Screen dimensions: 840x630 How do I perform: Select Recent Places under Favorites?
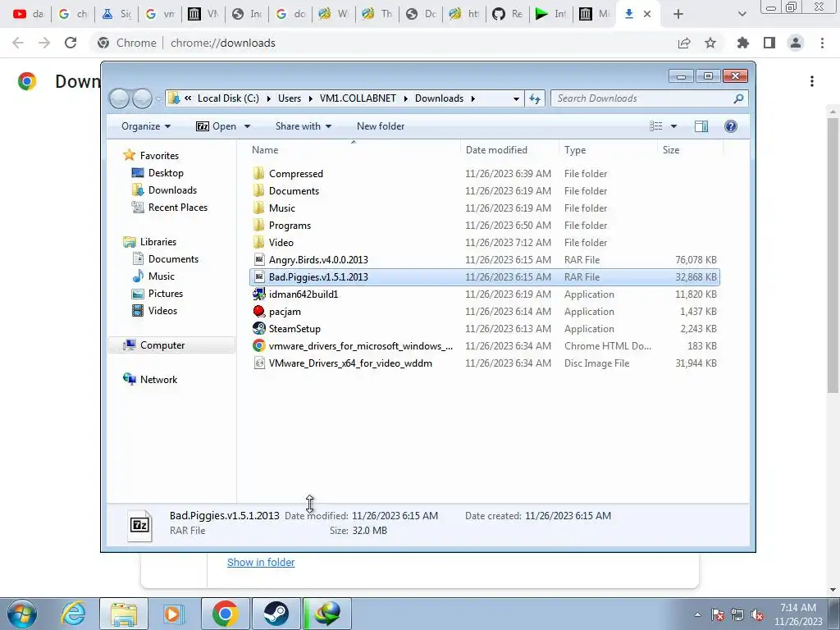pyautogui.click(x=177, y=208)
